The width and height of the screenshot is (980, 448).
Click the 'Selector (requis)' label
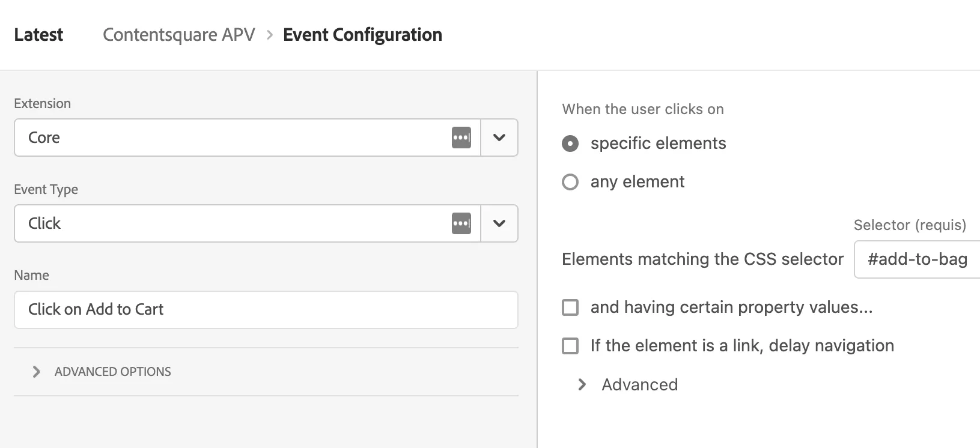[x=910, y=225]
